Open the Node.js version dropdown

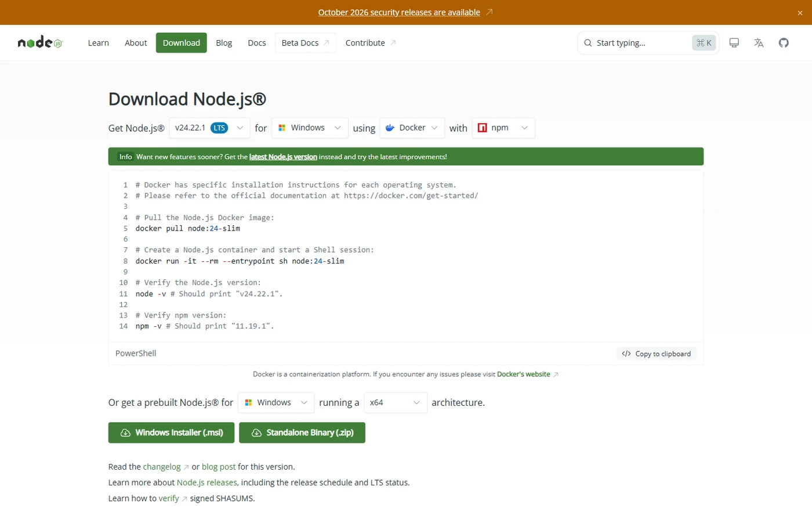pyautogui.click(x=209, y=128)
